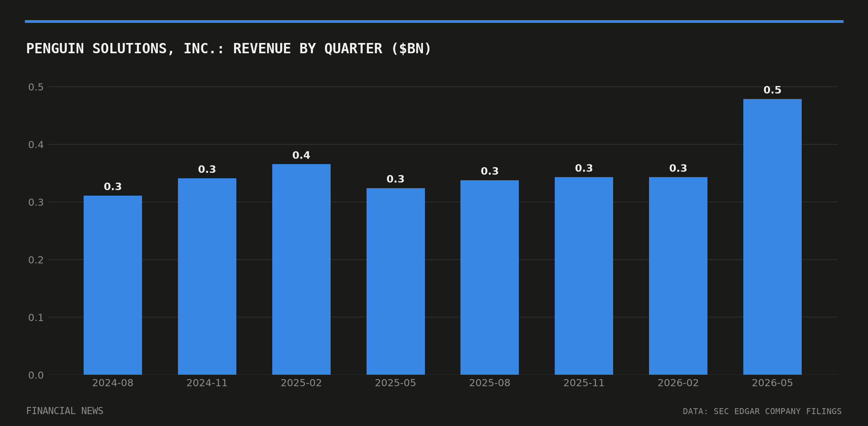Click the 0.5 value label above 2026-05
The height and width of the screenshot is (426, 868).
pos(773,90)
